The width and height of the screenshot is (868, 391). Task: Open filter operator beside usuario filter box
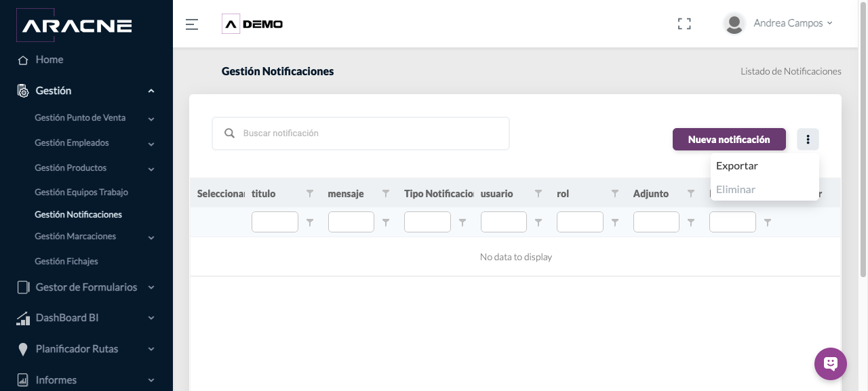pyautogui.click(x=538, y=222)
